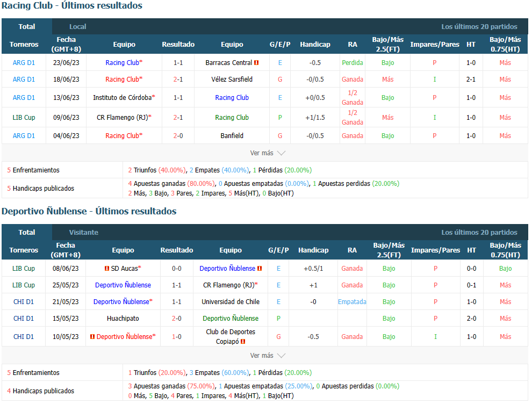Click Deportivo Ñublense in the Huachipato row
Screen dimensions: 532x404
tap(231, 319)
